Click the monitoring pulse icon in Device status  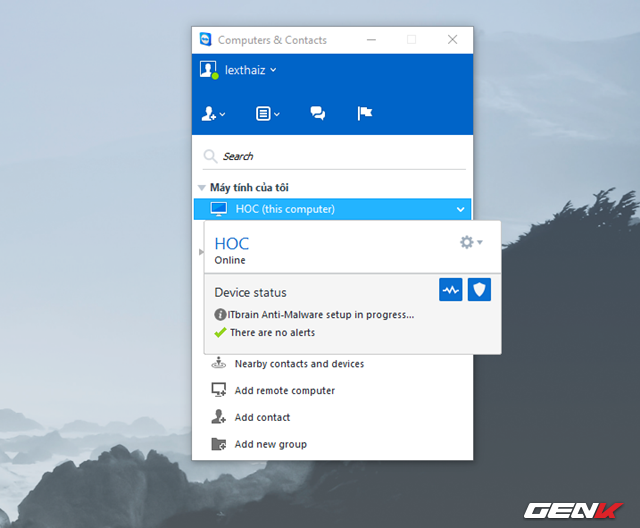(451, 290)
